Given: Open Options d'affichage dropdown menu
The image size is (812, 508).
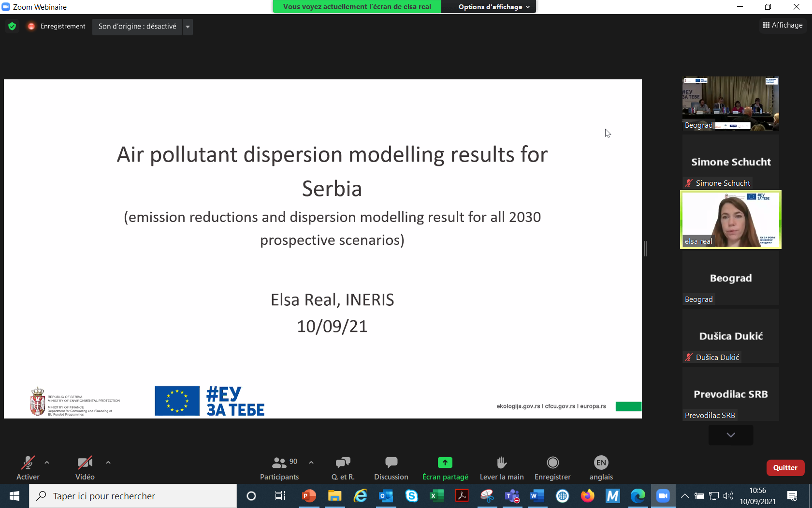Looking at the screenshot, I should pyautogui.click(x=493, y=7).
